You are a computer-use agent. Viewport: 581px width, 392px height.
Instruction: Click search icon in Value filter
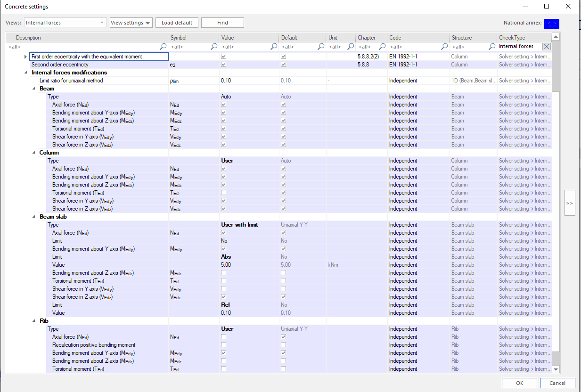[274, 47]
